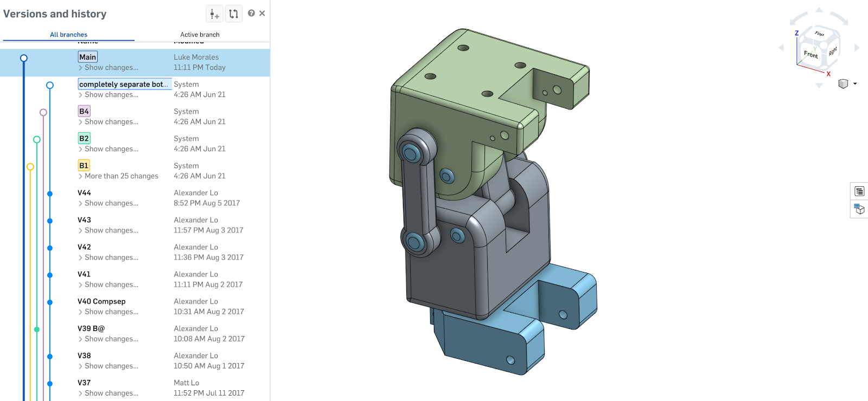Select the B2 branch label

point(84,138)
